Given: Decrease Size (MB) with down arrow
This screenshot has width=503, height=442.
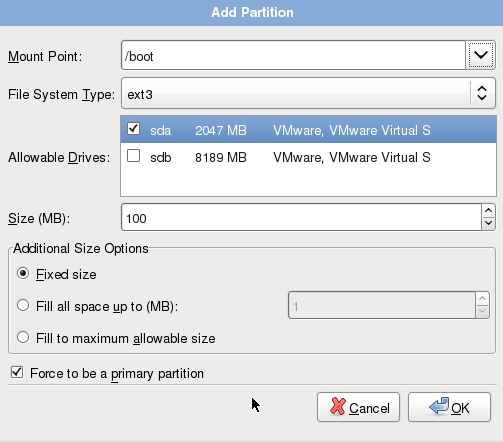Looking at the screenshot, I should 488,224.
